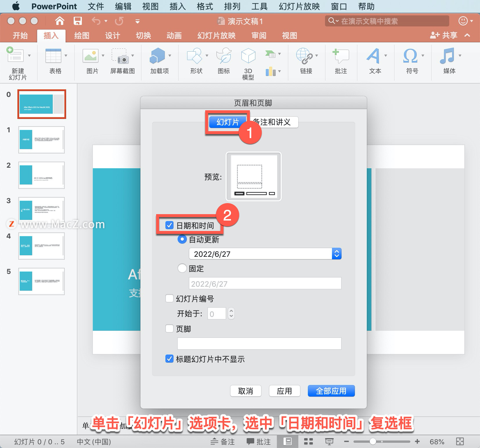Select the 自动更新 radio button
Viewport: 480px width, 448px height.
[x=182, y=239]
